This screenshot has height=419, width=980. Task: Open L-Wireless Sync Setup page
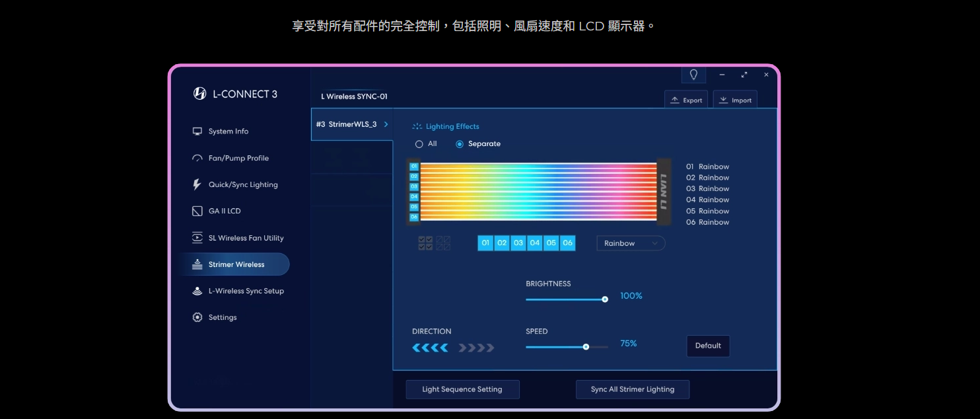(x=246, y=291)
